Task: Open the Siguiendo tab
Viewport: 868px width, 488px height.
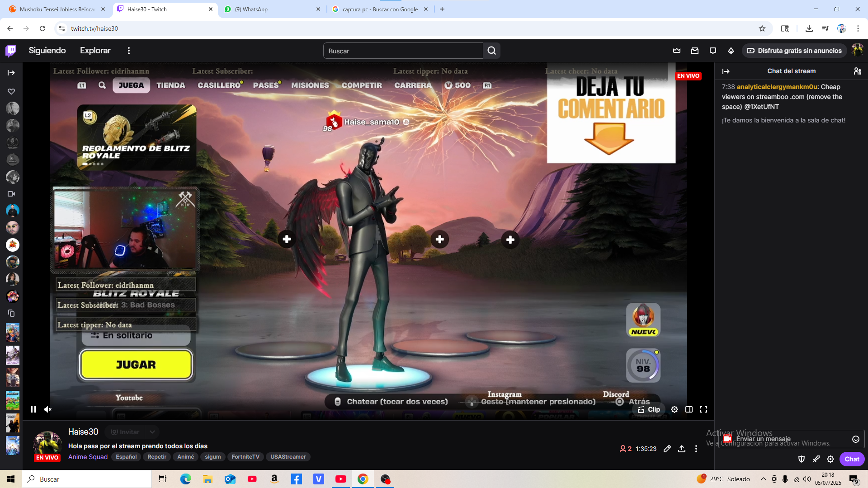Action: 47,51
